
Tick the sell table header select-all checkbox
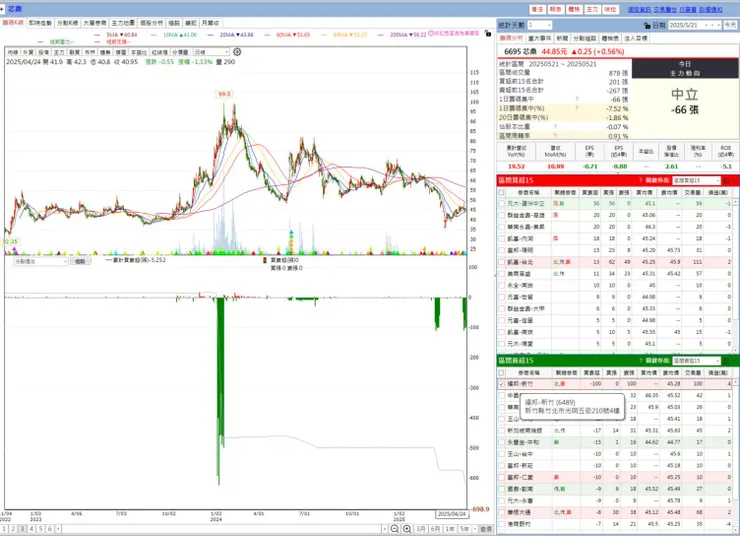click(501, 373)
